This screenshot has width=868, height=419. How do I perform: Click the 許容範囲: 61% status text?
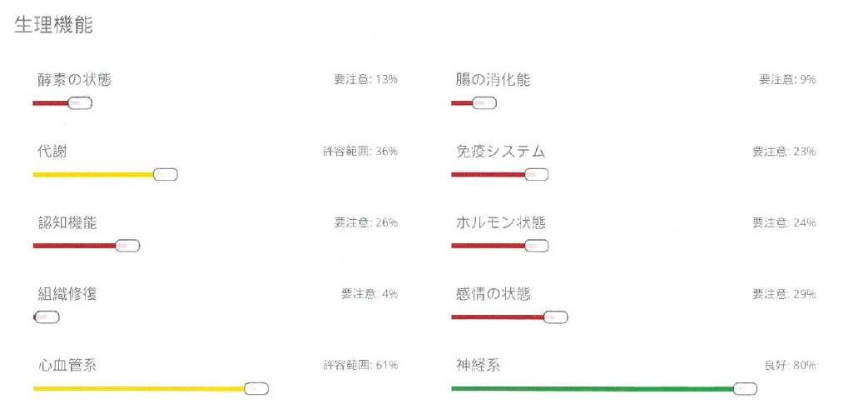pyautogui.click(x=360, y=365)
